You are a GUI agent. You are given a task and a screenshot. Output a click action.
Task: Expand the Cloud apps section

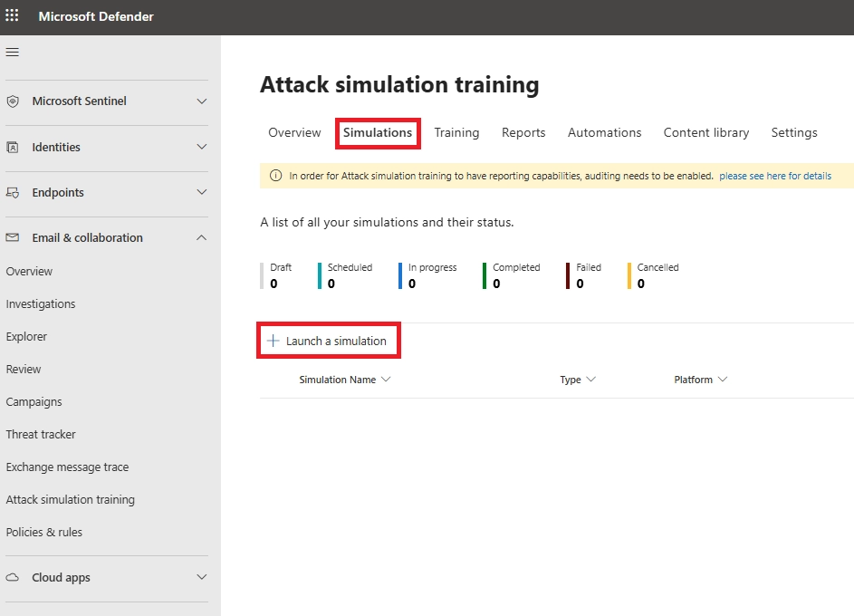click(x=201, y=577)
